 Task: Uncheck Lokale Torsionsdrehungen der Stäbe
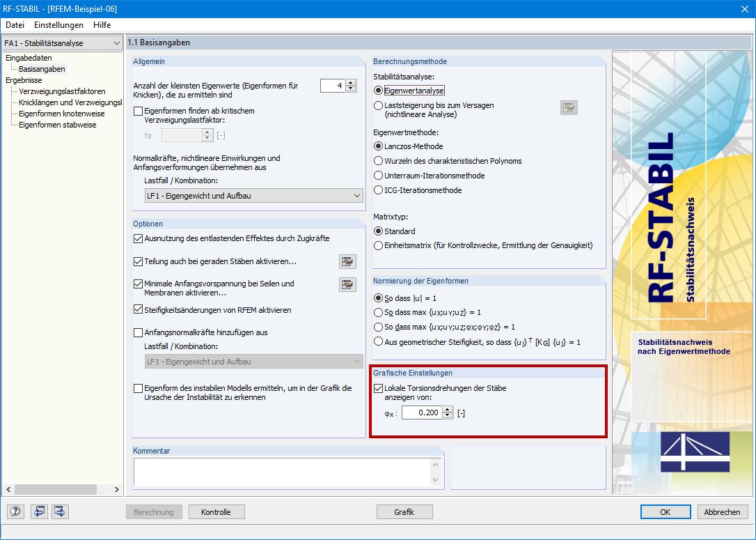(379, 388)
